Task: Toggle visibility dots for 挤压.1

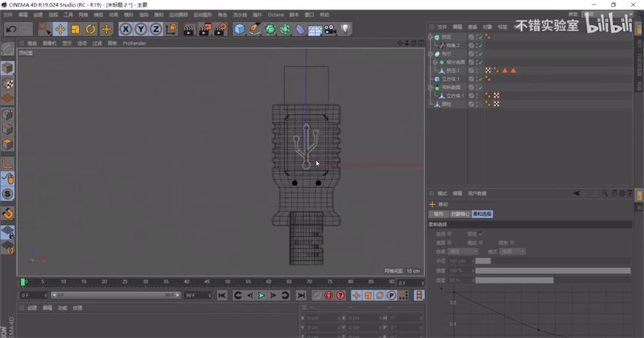Action: coord(477,70)
